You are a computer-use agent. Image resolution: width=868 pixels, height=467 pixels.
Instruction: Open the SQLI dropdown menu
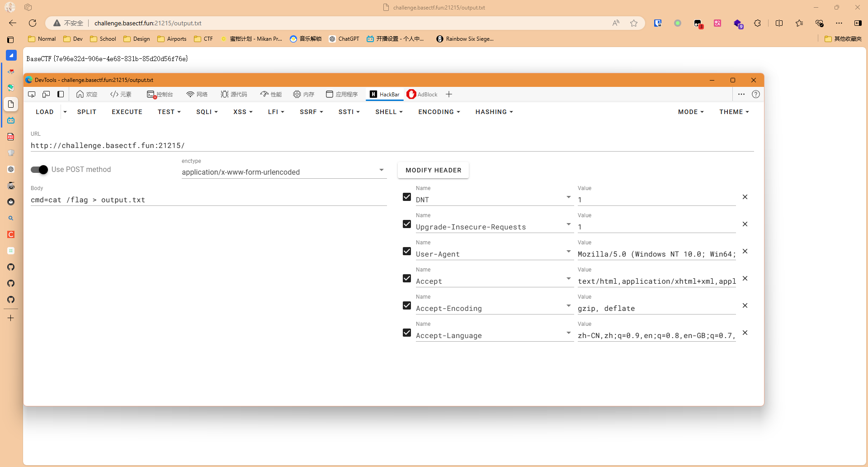click(207, 112)
